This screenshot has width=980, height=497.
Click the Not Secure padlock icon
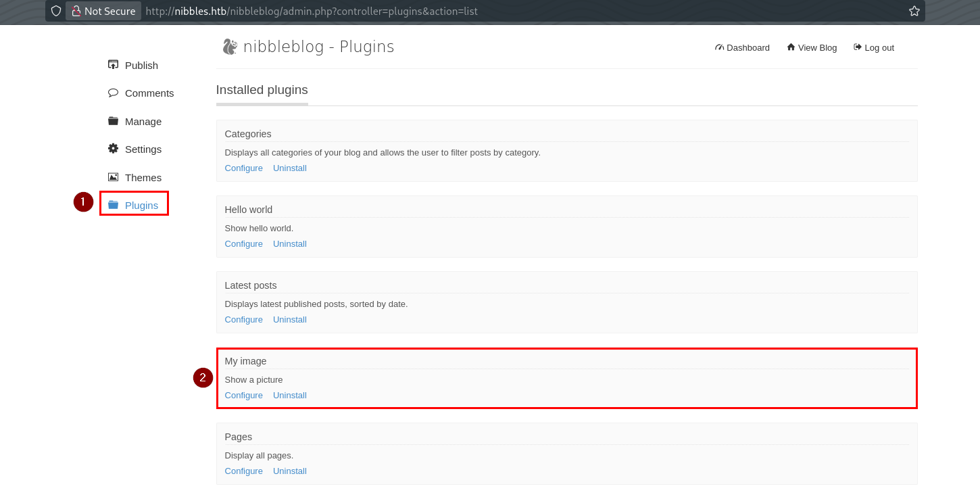(x=76, y=11)
